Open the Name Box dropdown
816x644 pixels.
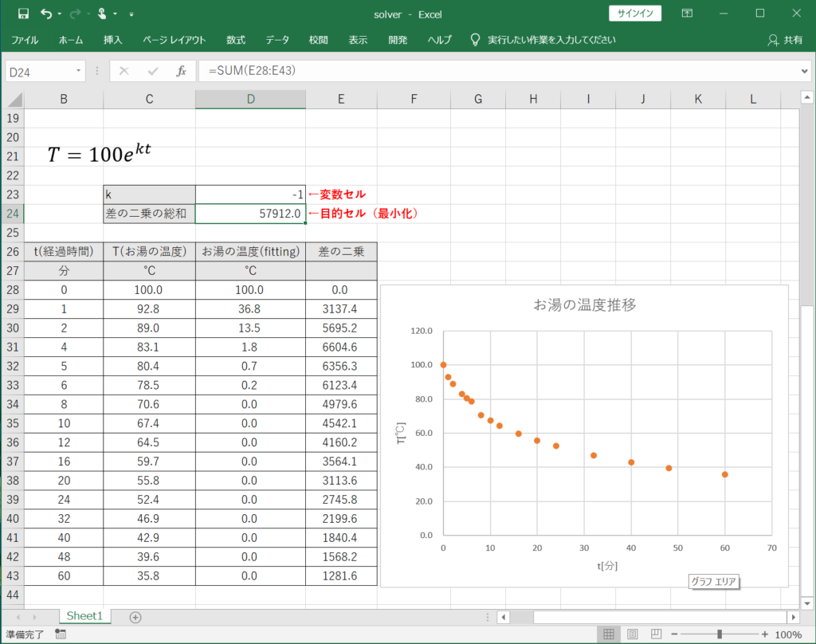point(79,71)
